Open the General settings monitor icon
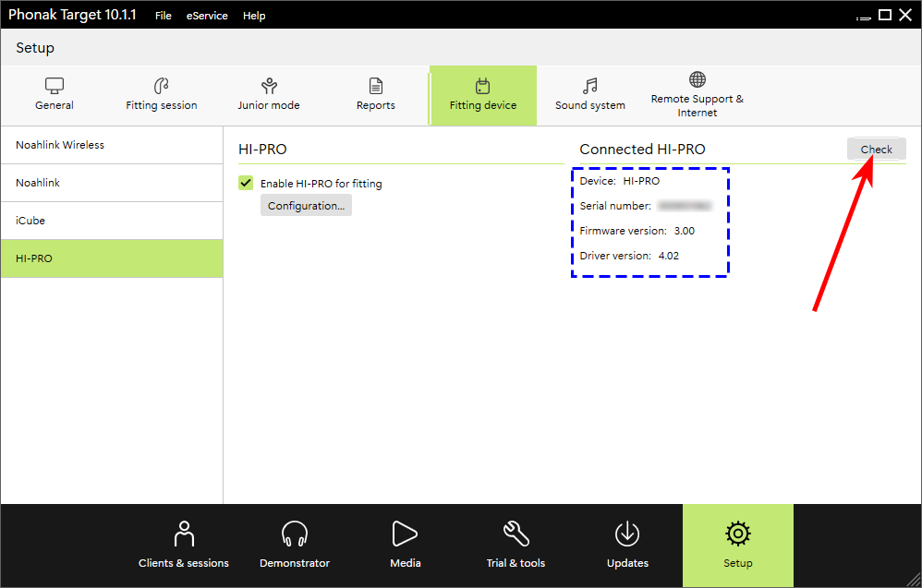This screenshot has height=588, width=922. 55,87
